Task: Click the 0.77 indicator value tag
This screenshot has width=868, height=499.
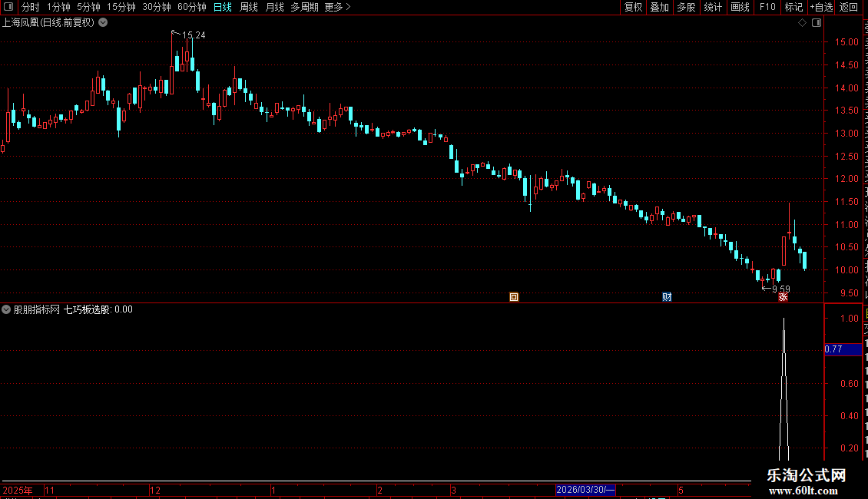Action: 843,349
